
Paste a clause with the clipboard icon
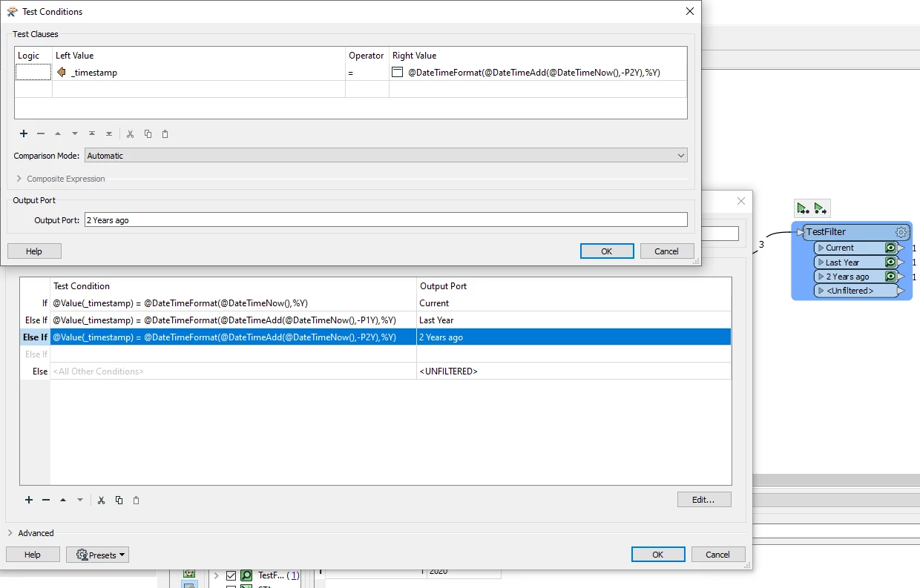[165, 133]
